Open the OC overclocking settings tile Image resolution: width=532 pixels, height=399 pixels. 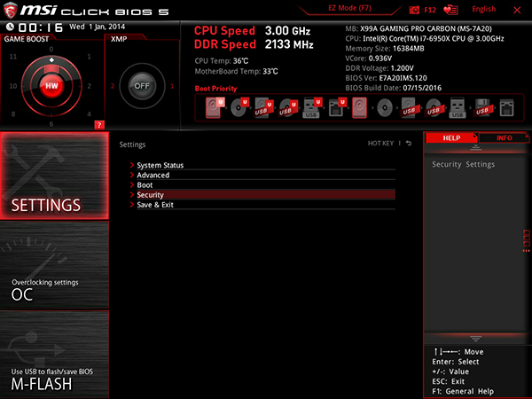coord(54,265)
